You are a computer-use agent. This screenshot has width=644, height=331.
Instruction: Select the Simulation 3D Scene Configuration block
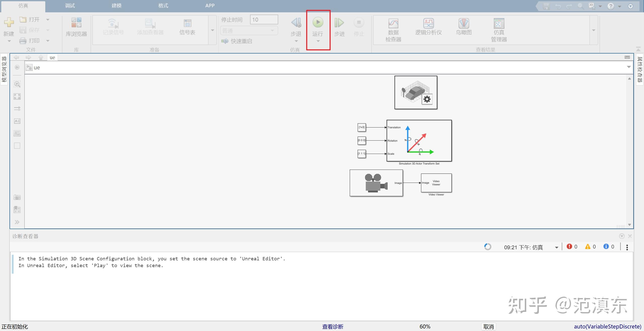point(416,92)
